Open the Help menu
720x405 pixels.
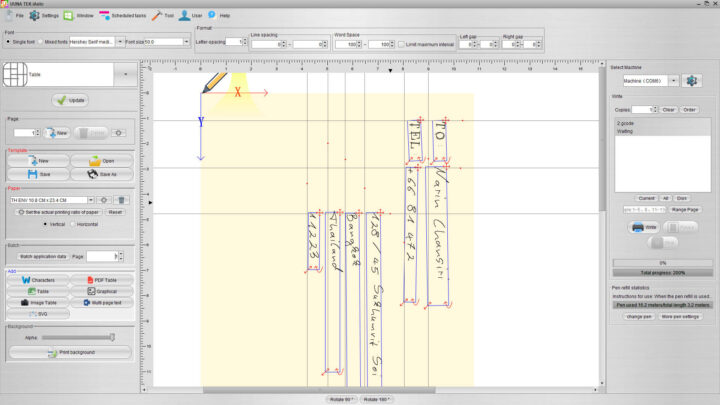pos(219,16)
